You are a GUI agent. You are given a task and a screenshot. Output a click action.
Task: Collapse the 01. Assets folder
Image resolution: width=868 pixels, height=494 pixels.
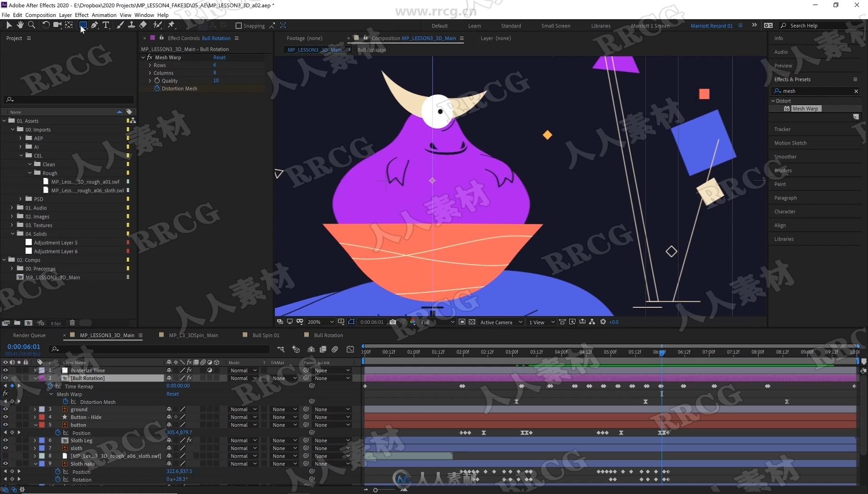coord(5,121)
